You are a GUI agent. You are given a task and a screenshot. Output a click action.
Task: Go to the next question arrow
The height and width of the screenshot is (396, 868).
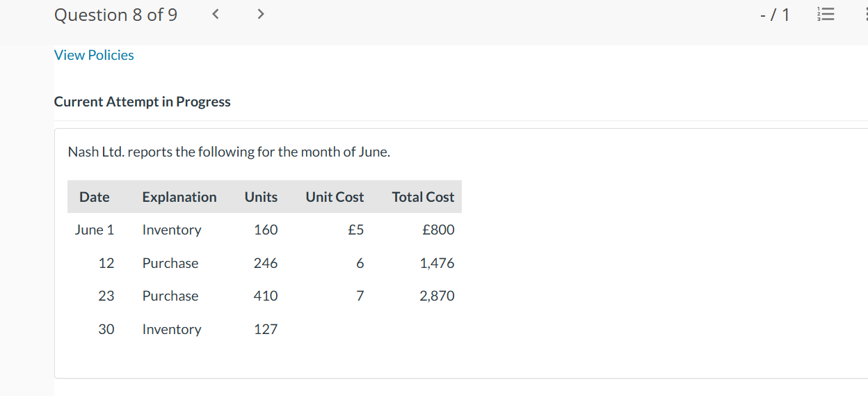260,15
